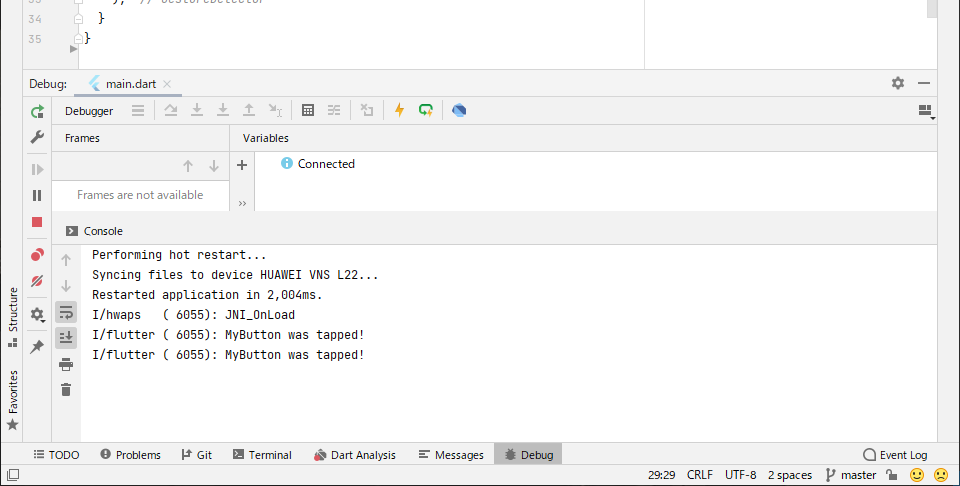This screenshot has height=486, width=960.
Task: Open Layout settings dropdown icon
Action: [926, 111]
